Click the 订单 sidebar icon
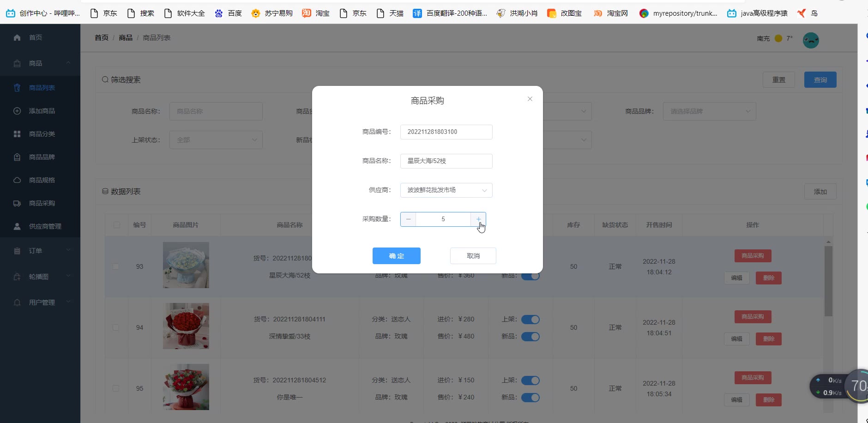This screenshot has height=423, width=868. 17,251
